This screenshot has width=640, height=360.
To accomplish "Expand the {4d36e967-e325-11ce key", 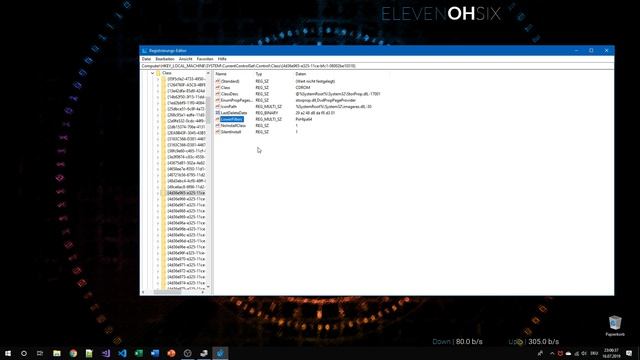I will tap(158, 205).
